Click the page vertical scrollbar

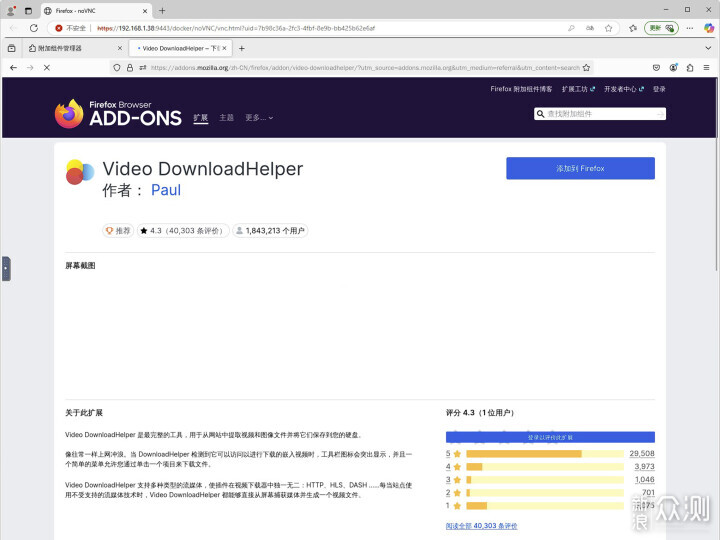717,174
